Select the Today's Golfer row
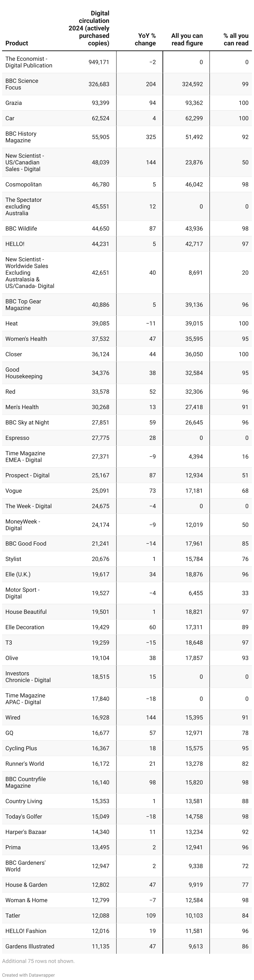254x980 pixels. [127, 816]
